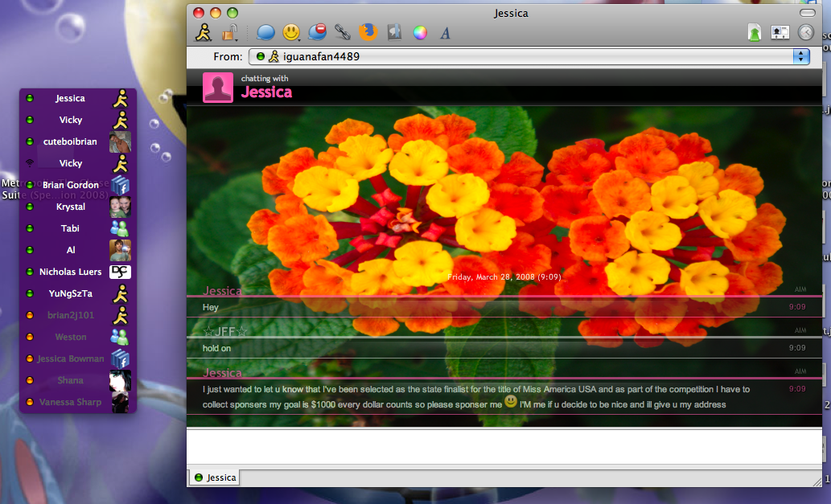Image resolution: width=831 pixels, height=504 pixels.
Task: Open the From account dropdown
Action: coord(529,56)
